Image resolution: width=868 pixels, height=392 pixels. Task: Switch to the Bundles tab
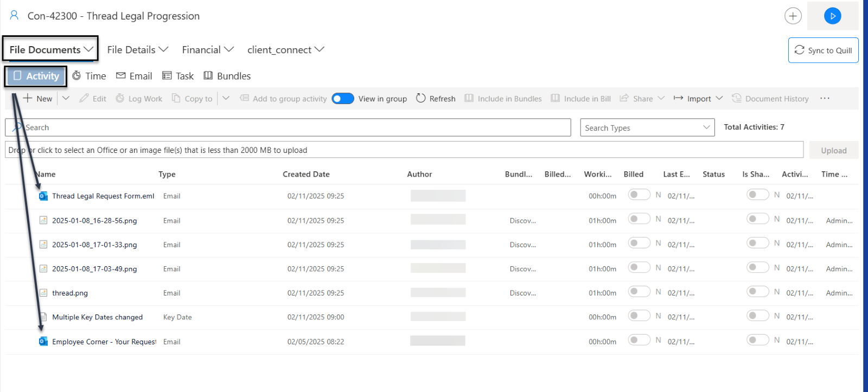point(227,76)
